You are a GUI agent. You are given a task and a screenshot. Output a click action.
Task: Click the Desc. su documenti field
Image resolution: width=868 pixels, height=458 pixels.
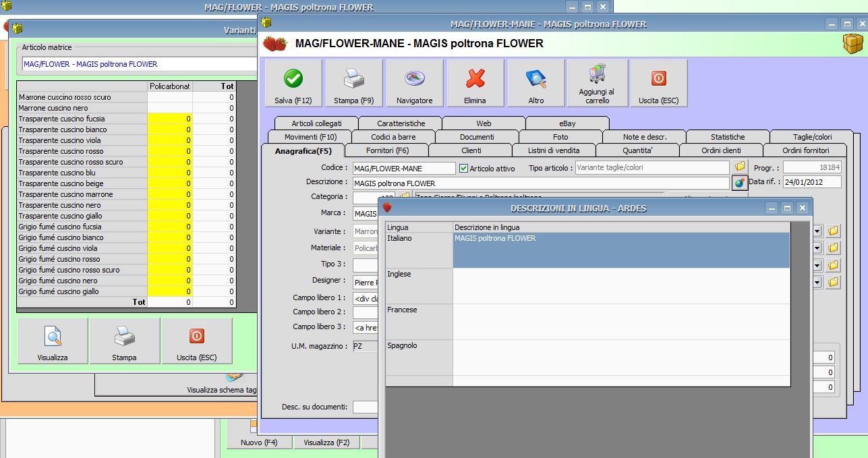[365, 407]
